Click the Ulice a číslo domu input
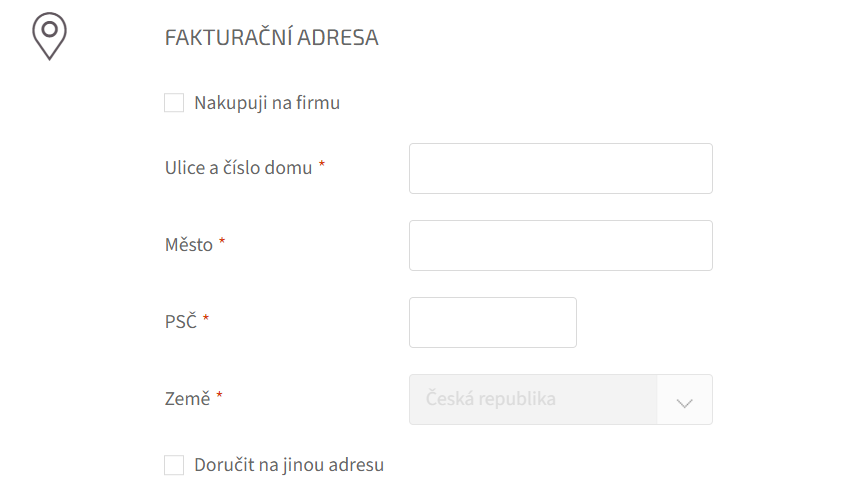Screen dimensions: 845x504 pos(560,168)
